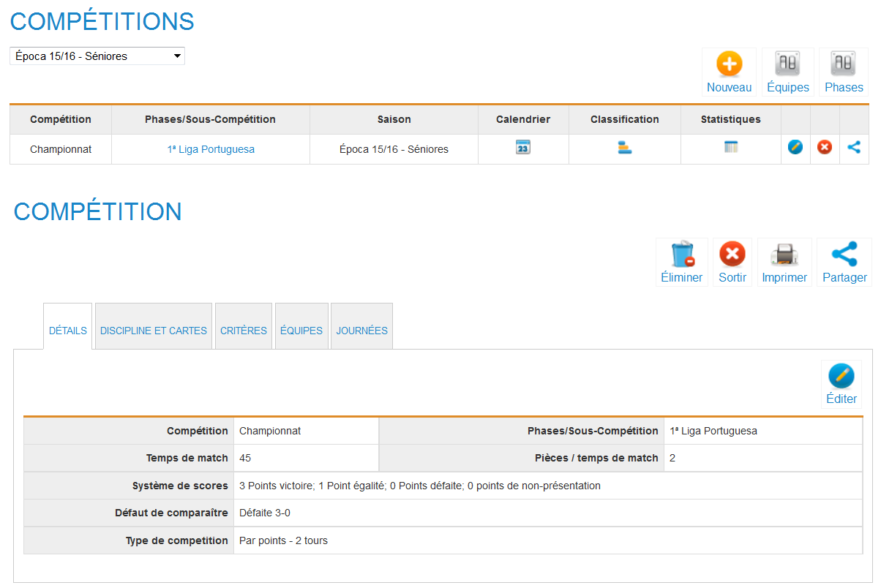Click the pencil edit icon in table row
Screen dimensions: 881x588
tap(795, 148)
